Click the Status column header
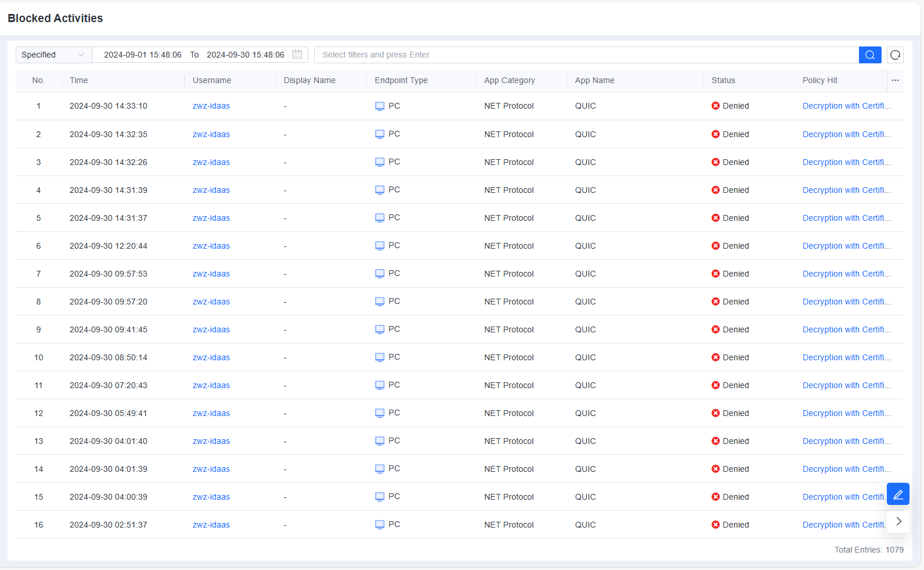 723,80
